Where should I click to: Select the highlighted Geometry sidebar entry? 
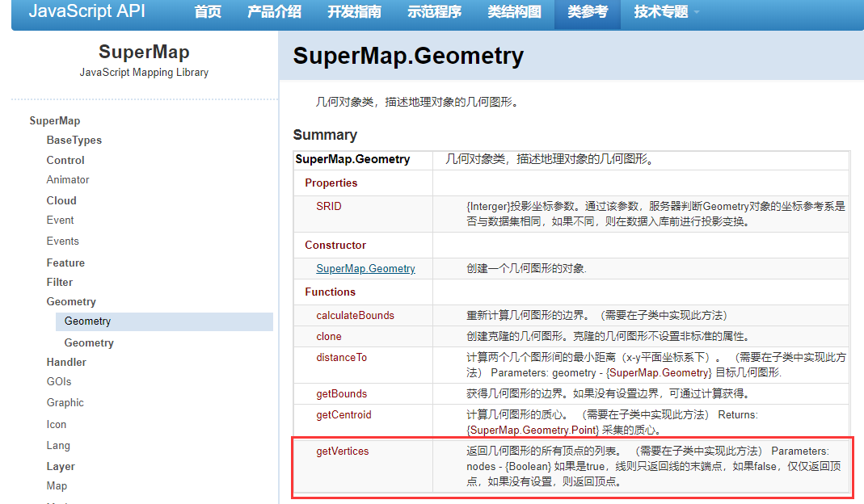(x=164, y=321)
